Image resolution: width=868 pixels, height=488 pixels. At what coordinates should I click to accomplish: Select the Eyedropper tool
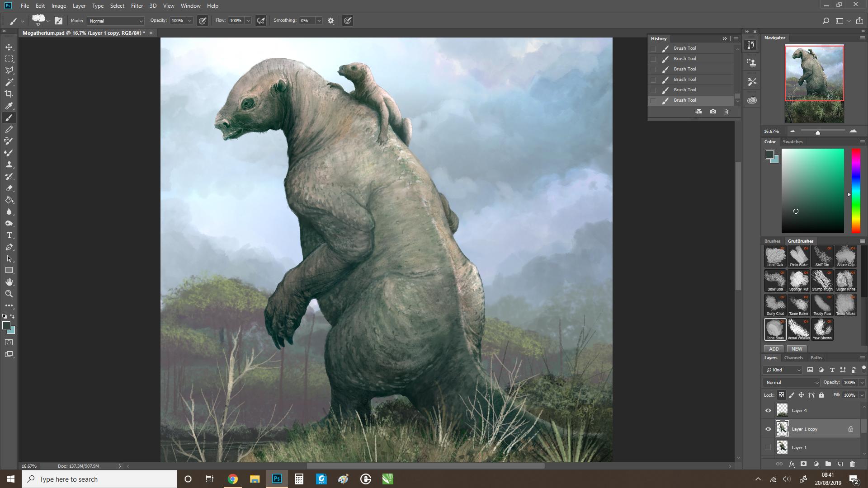(x=9, y=106)
